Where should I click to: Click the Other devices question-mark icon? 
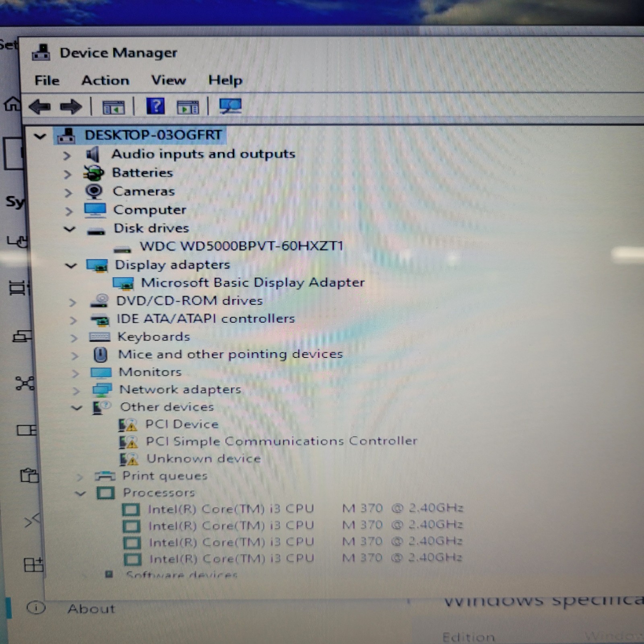click(x=101, y=407)
